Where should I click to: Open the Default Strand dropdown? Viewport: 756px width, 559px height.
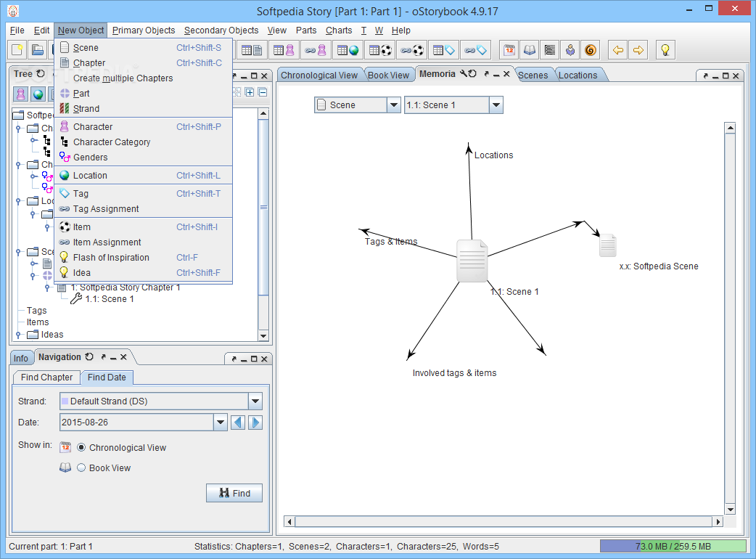coord(255,401)
